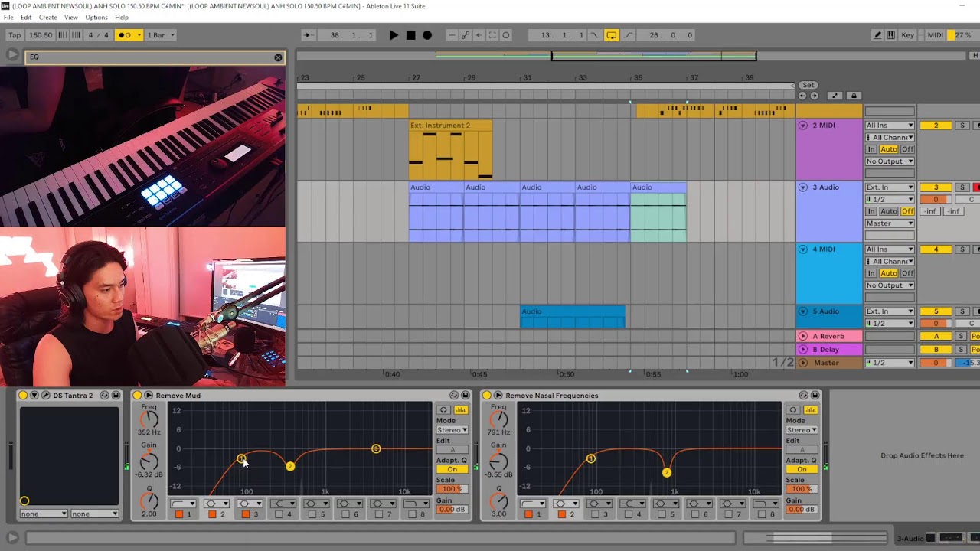
Task: Click the Stop transport button
Action: tap(410, 35)
